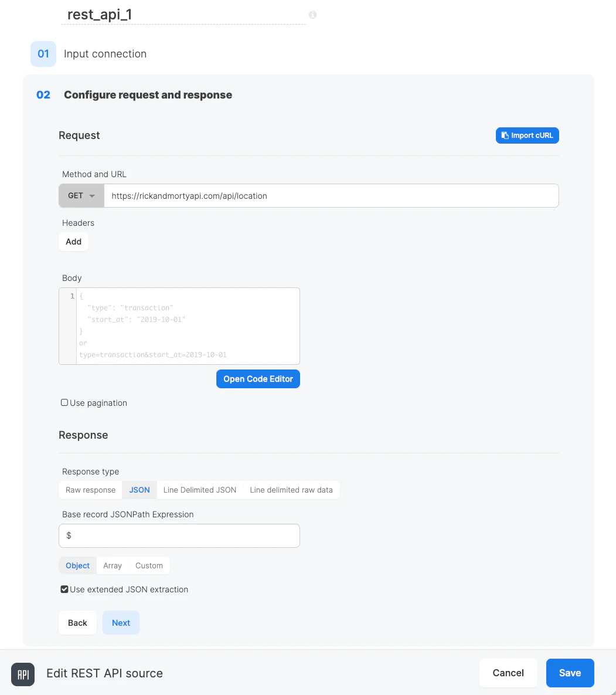Screen dimensions: 616x695
Task: Switch base record type to Array
Action: click(112, 565)
